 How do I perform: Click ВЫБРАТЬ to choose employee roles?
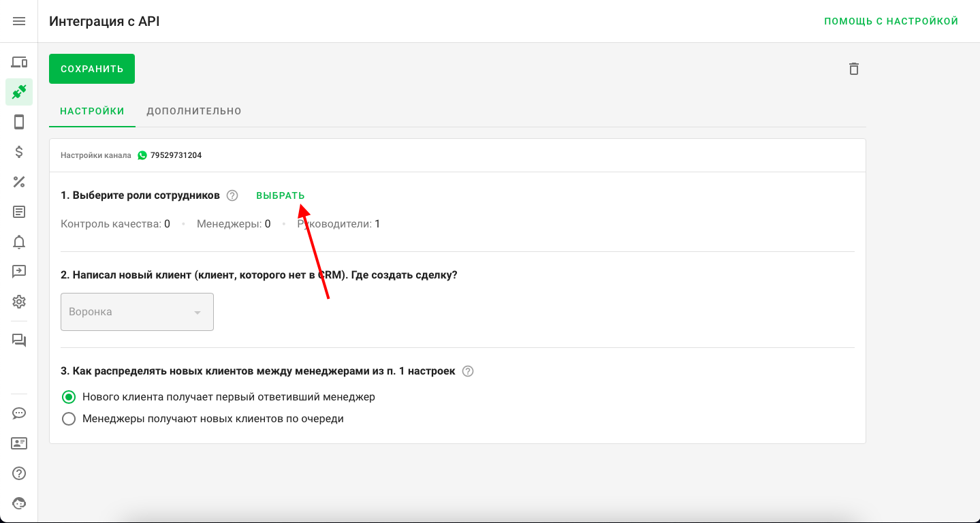pyautogui.click(x=281, y=195)
